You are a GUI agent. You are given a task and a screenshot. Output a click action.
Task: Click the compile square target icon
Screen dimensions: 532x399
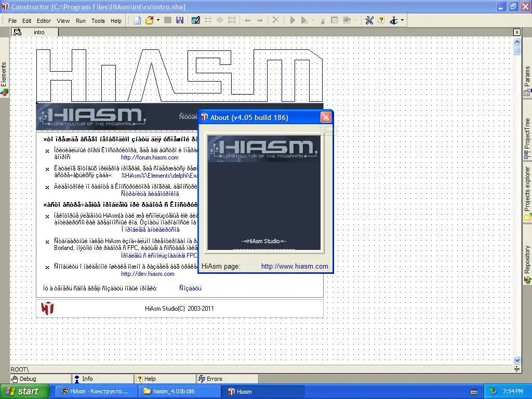coord(335,20)
